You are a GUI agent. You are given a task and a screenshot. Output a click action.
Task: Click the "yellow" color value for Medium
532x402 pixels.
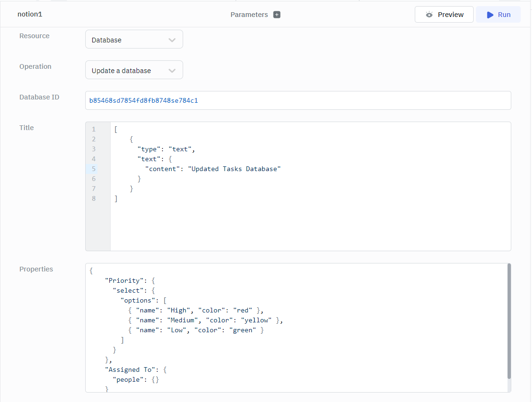coord(256,320)
